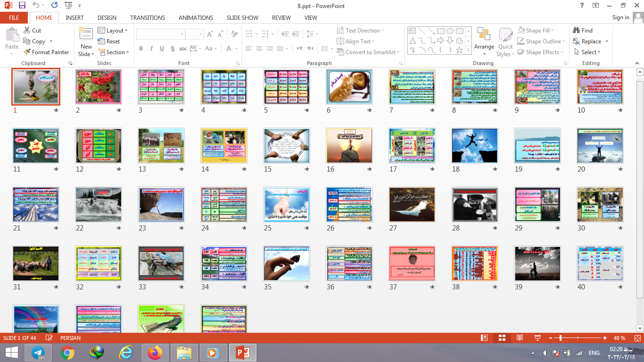Open the Layout dropdown

pos(113,31)
